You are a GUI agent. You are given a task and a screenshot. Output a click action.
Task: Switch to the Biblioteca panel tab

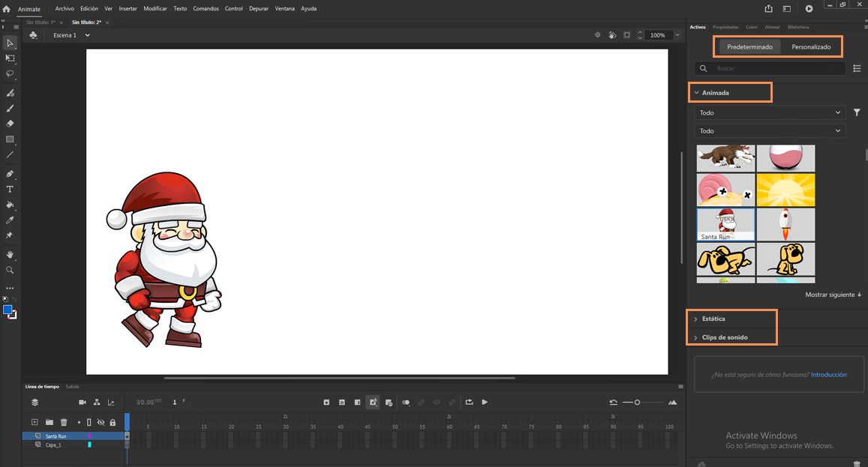(797, 27)
